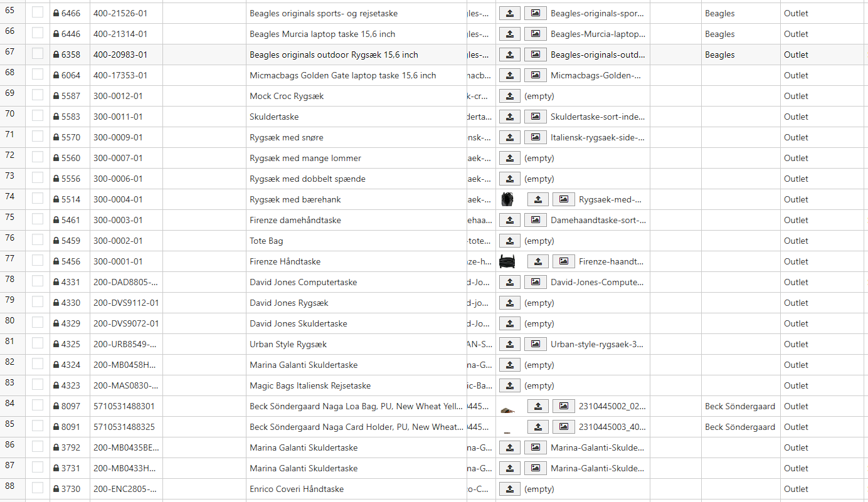
Task: Select row number 83 header
Action: click(x=13, y=385)
